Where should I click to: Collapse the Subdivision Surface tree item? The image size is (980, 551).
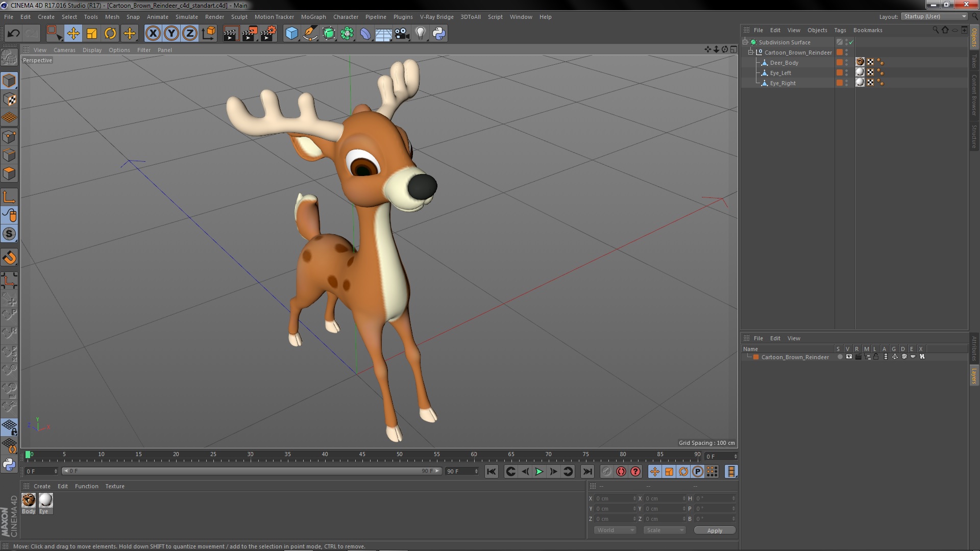point(745,42)
